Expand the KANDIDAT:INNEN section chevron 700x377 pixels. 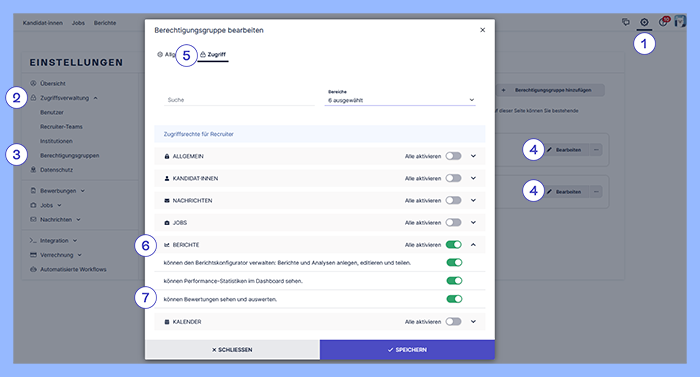pos(473,178)
